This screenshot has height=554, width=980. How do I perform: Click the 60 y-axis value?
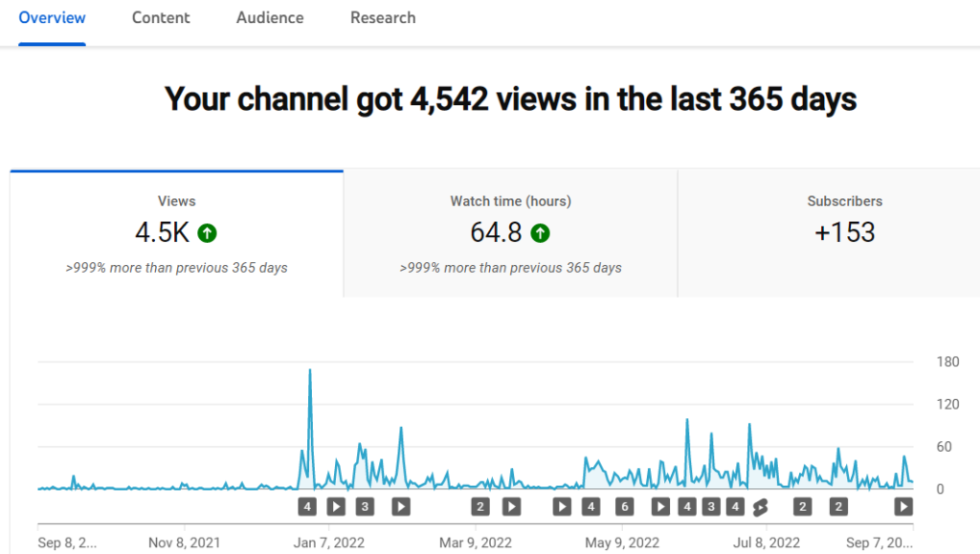point(944,447)
